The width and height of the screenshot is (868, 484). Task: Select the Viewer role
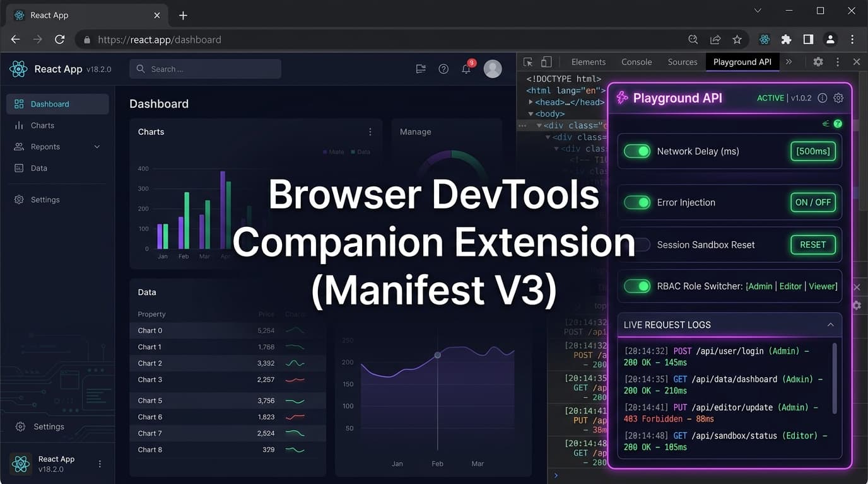823,286
